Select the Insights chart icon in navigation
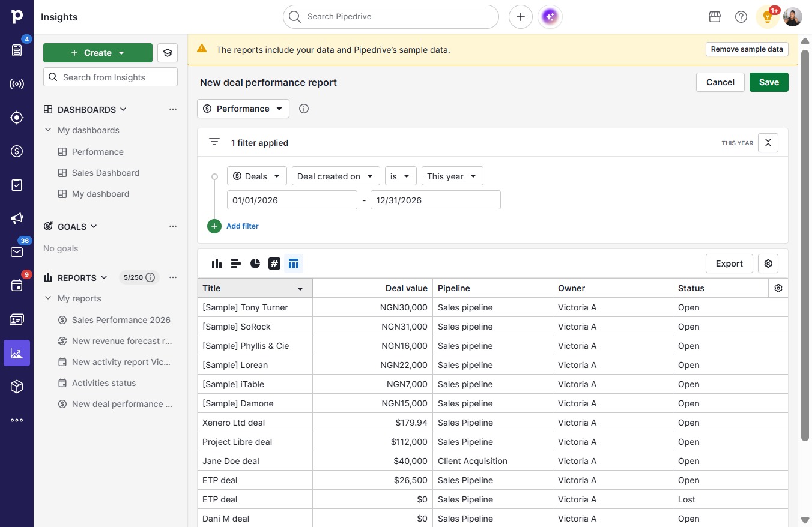The image size is (812, 527). 17,353
